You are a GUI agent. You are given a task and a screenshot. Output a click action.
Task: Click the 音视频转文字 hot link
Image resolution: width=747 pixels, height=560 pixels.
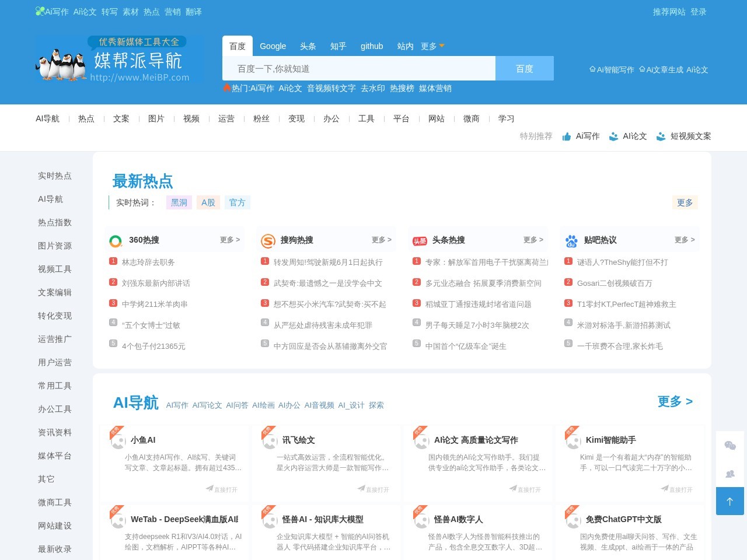331,88
